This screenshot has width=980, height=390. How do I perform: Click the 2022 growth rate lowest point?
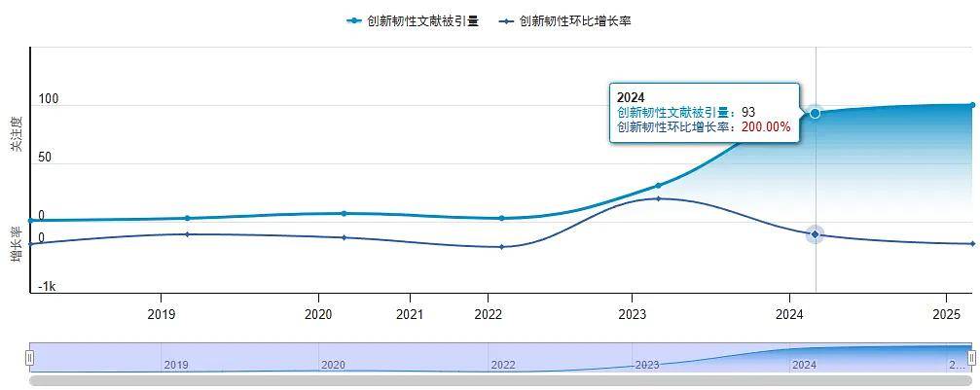click(501, 247)
